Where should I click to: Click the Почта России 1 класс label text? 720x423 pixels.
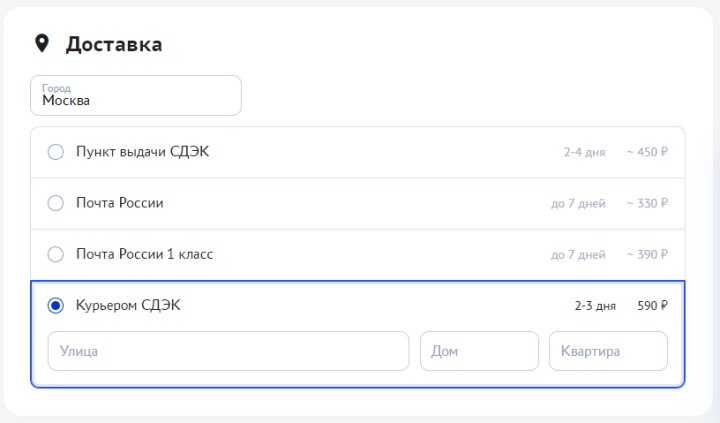pyautogui.click(x=144, y=254)
